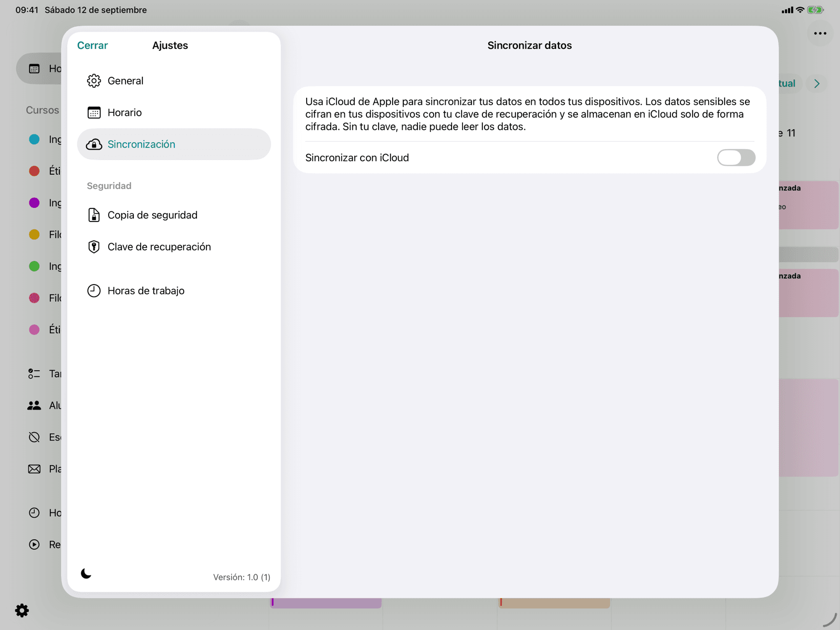Open Clave de recuperación settings
This screenshot has width=840, height=630.
click(x=174, y=247)
